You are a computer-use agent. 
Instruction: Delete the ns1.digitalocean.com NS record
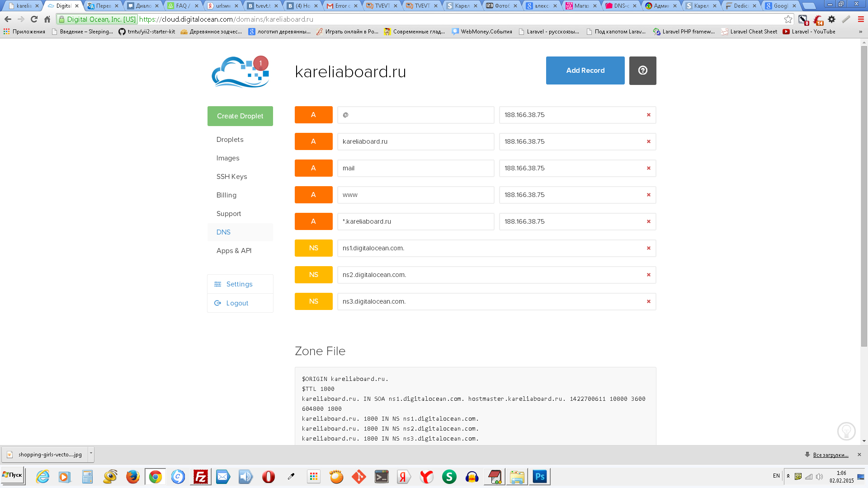click(648, 248)
